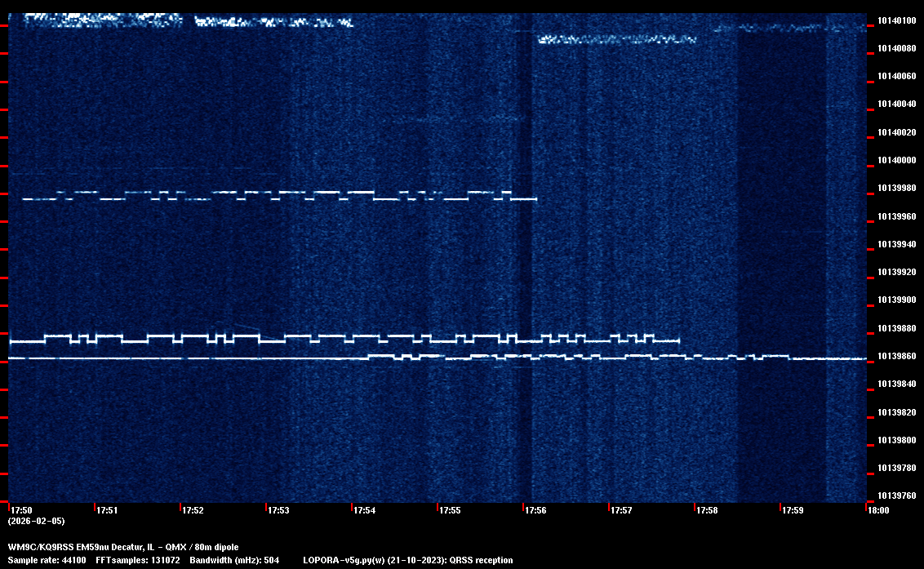Click the 17:52 time axis label
924x569 pixels.
pyautogui.click(x=193, y=510)
